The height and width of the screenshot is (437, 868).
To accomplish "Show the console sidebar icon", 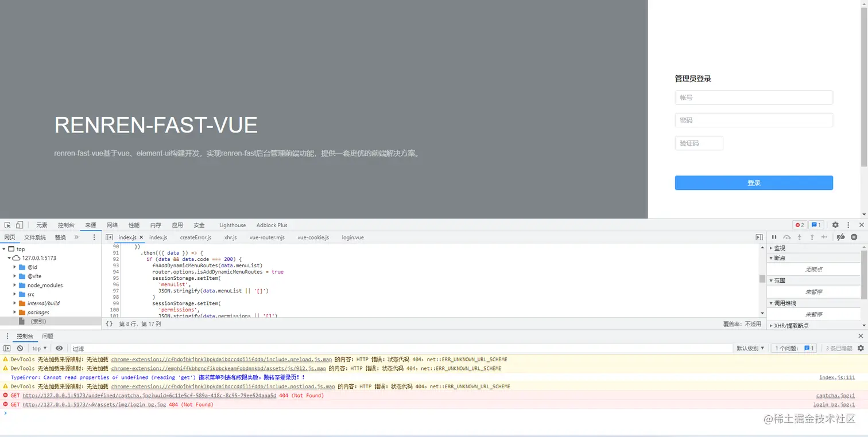I will click(7, 348).
